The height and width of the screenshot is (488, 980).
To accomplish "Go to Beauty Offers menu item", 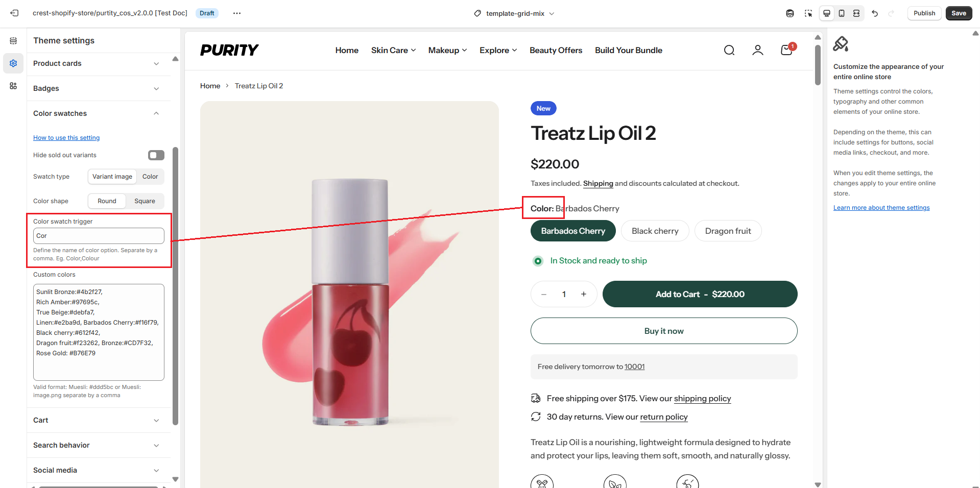I will coord(556,50).
